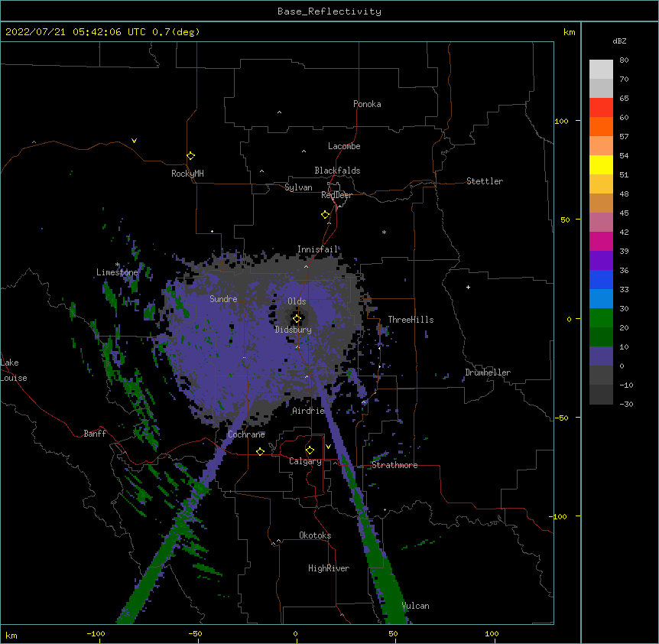
Task: Click the Base_Reflectivity title
Action: [x=329, y=11]
